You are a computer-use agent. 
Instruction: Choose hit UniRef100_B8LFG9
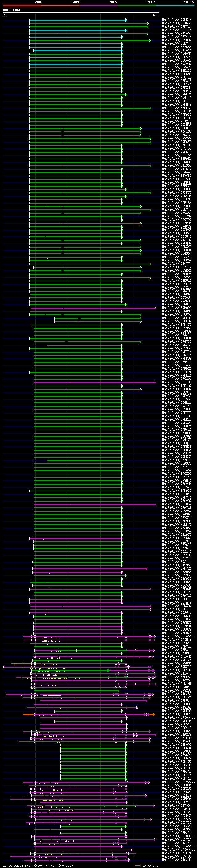click(177, 108)
